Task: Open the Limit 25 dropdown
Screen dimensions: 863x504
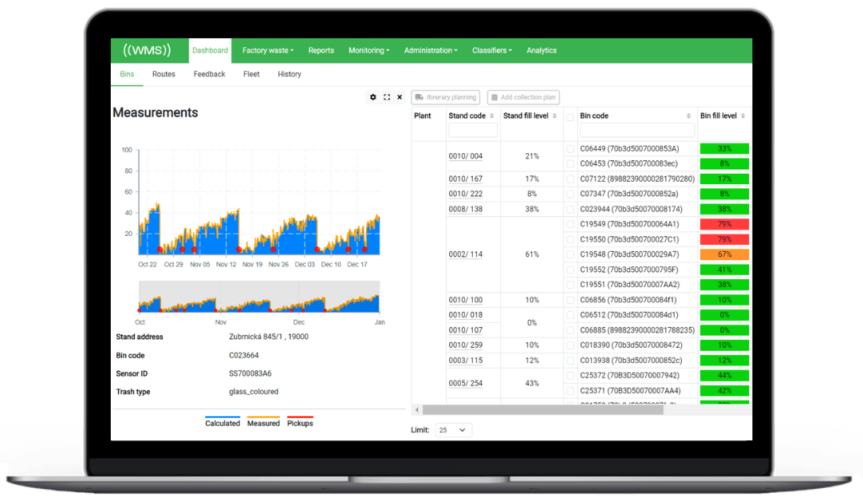Action: [x=453, y=431]
